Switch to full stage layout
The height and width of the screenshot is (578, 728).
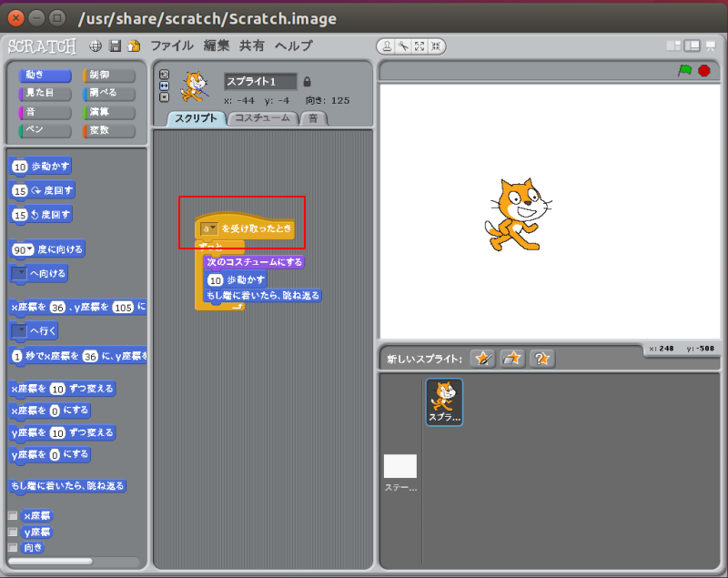tap(693, 46)
